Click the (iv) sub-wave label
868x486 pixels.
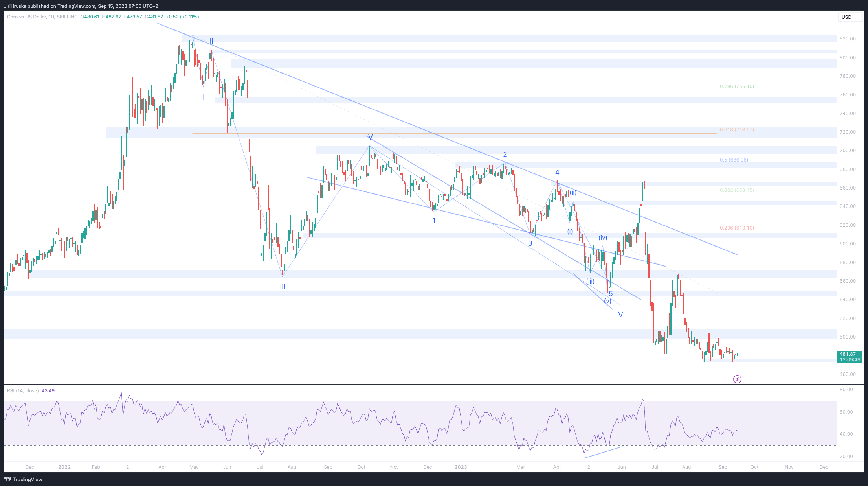point(603,238)
